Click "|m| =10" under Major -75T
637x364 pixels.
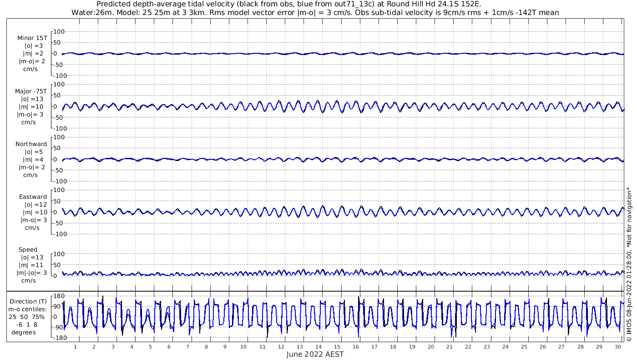pos(31,106)
